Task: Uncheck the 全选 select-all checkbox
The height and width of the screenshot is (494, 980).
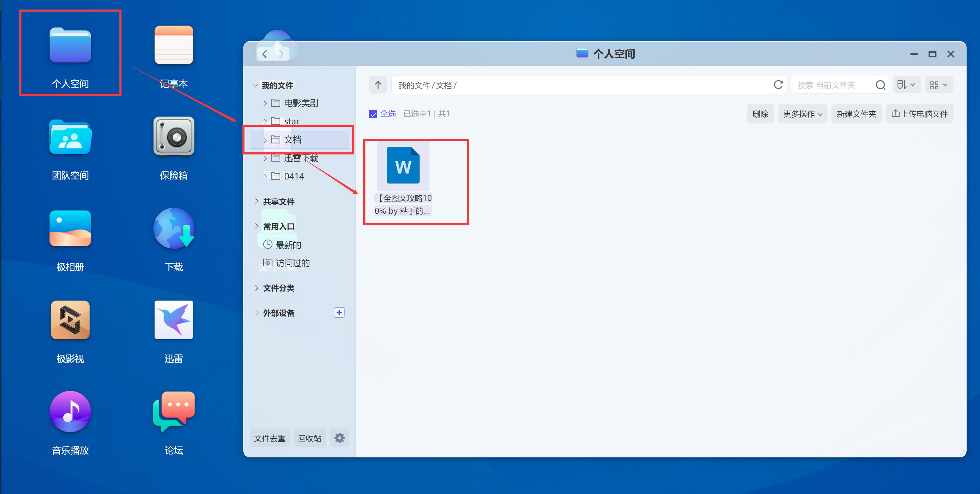Action: coord(373,114)
